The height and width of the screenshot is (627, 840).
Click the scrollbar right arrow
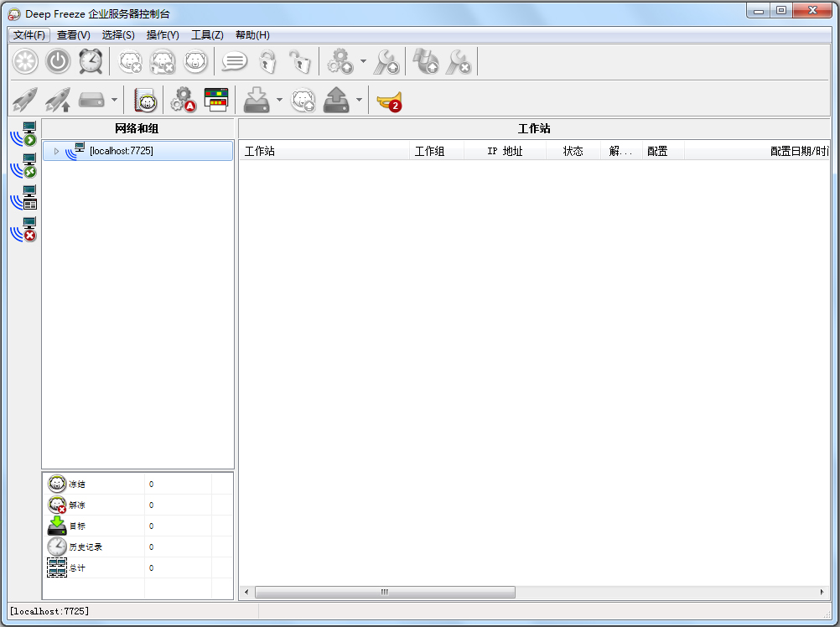click(x=822, y=592)
